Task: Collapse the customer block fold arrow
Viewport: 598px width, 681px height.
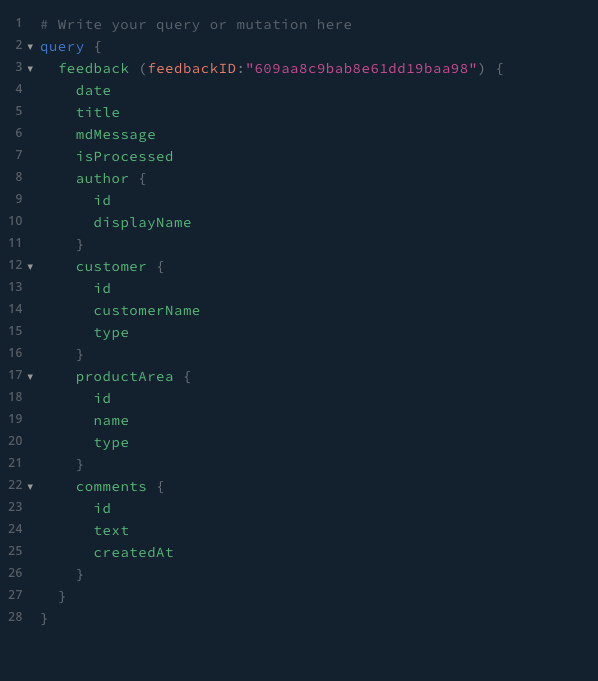Action: click(30, 267)
